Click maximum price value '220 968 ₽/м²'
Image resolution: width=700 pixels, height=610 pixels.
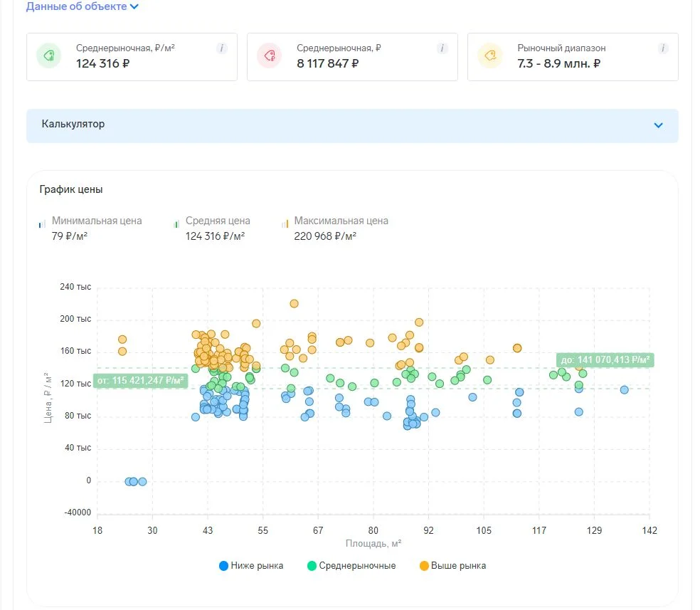click(x=325, y=236)
